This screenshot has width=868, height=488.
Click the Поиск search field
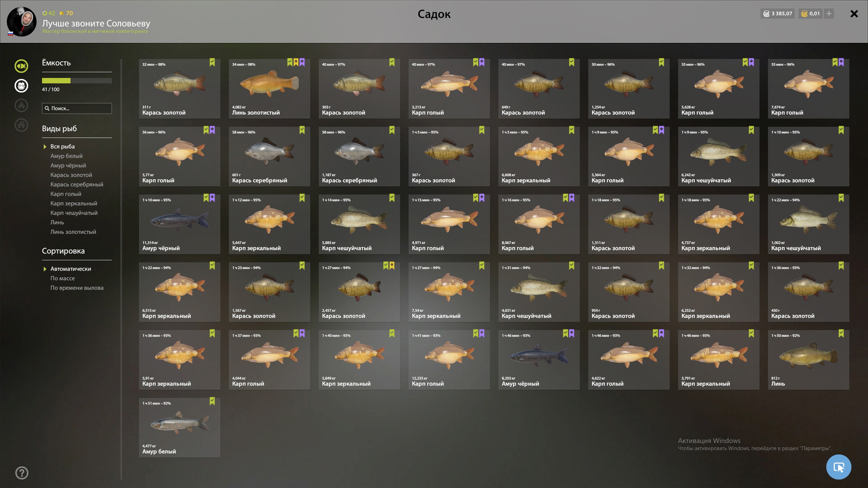77,108
